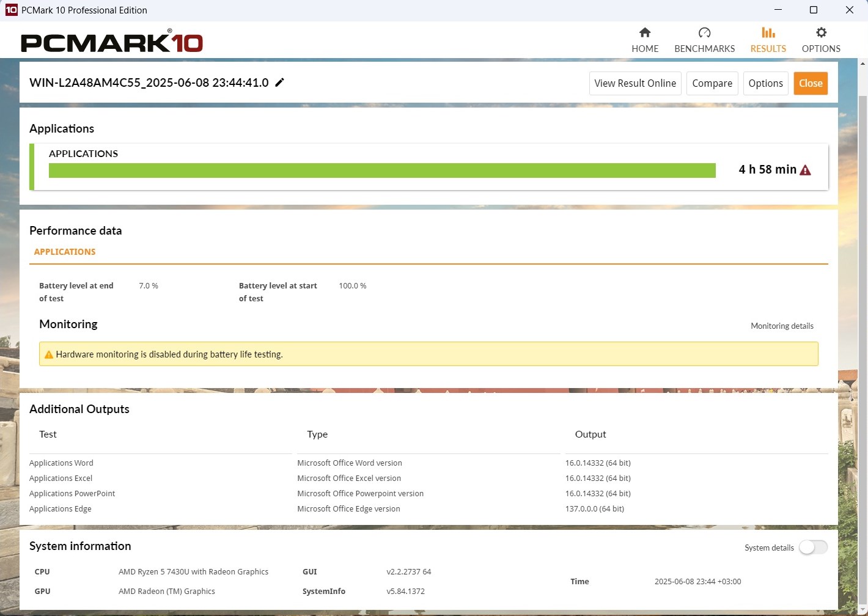Click the PCMark 10 title bar app icon

click(11, 10)
